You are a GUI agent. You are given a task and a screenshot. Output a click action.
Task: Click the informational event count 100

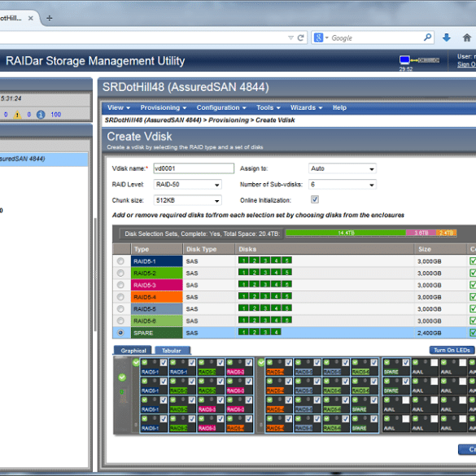tap(56, 115)
